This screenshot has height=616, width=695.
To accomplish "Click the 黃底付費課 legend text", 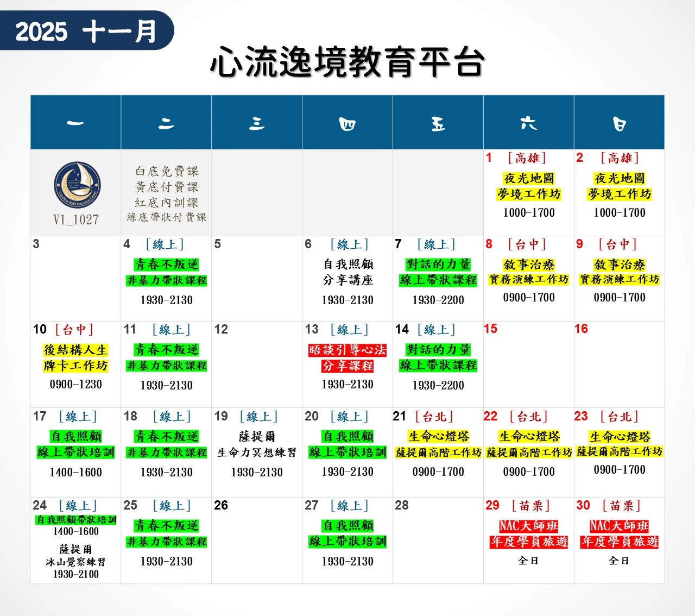I will point(166,187).
